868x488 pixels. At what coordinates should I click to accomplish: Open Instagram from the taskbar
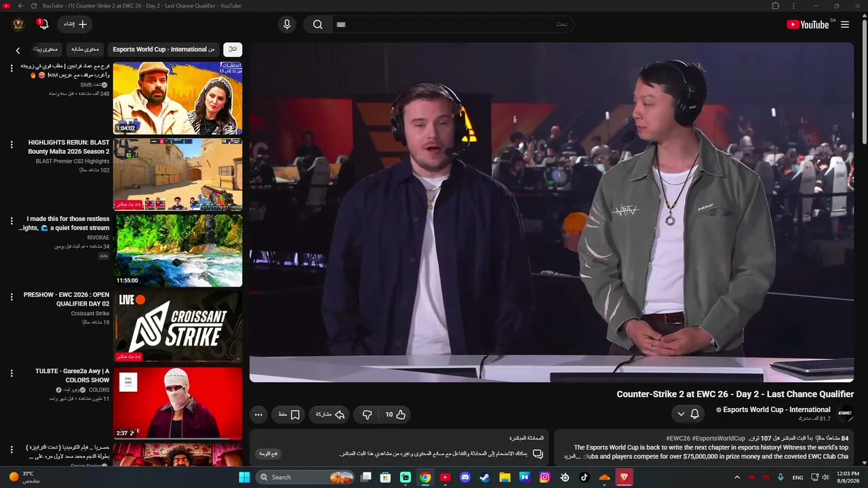[545, 477]
